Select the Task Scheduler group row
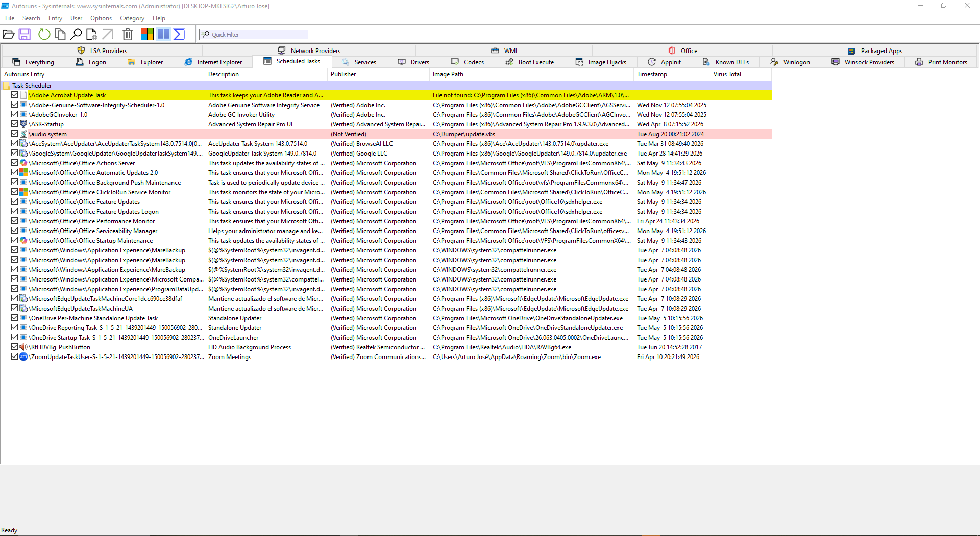The width and height of the screenshot is (980, 536). coord(386,86)
